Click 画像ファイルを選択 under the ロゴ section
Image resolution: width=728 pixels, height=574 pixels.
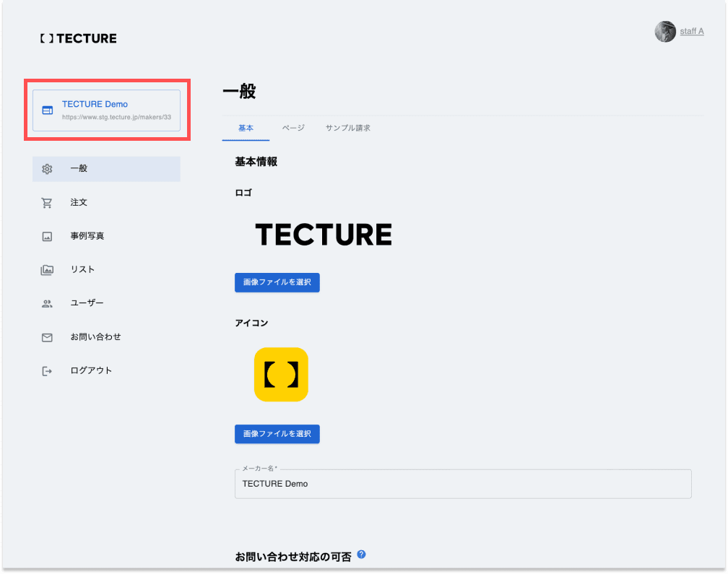coord(277,282)
